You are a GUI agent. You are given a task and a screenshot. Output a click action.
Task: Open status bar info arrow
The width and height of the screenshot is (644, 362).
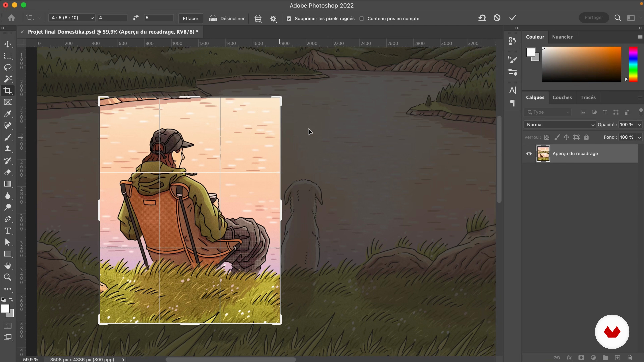[x=123, y=359]
